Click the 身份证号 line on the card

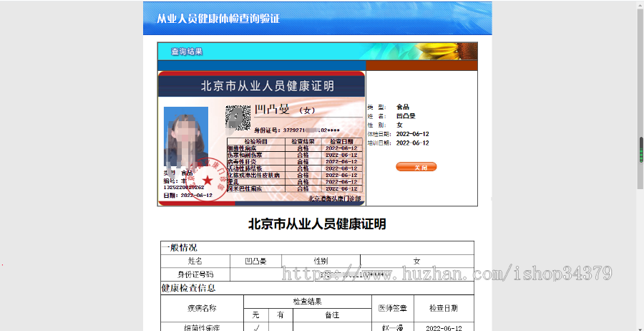tap(297, 130)
